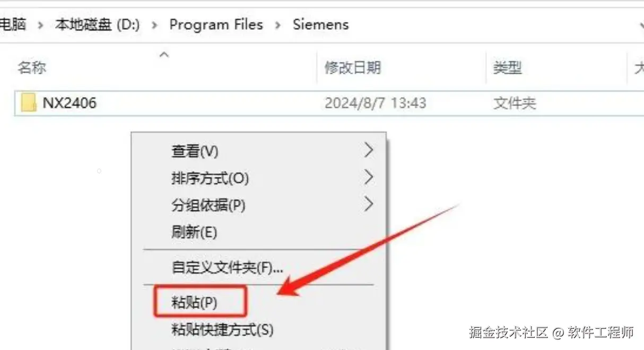Expand the 排序方式(O) submenu arrow
The height and width of the screenshot is (350, 644).
[x=369, y=178]
